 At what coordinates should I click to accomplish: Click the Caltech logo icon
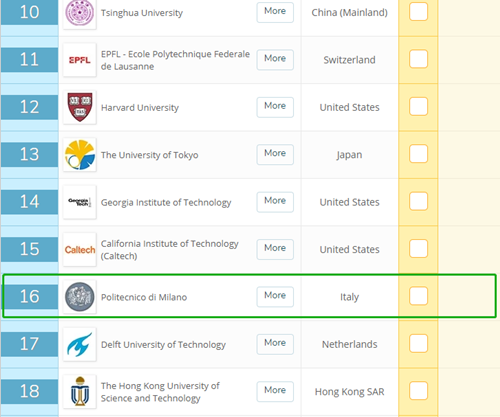[x=80, y=249]
